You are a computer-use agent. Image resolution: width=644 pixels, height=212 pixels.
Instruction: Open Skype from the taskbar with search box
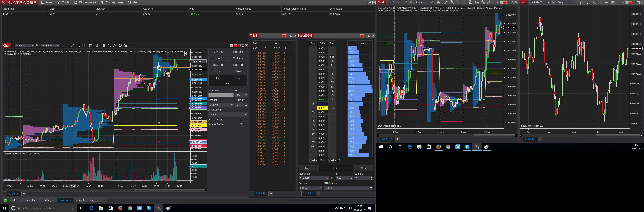149,208
